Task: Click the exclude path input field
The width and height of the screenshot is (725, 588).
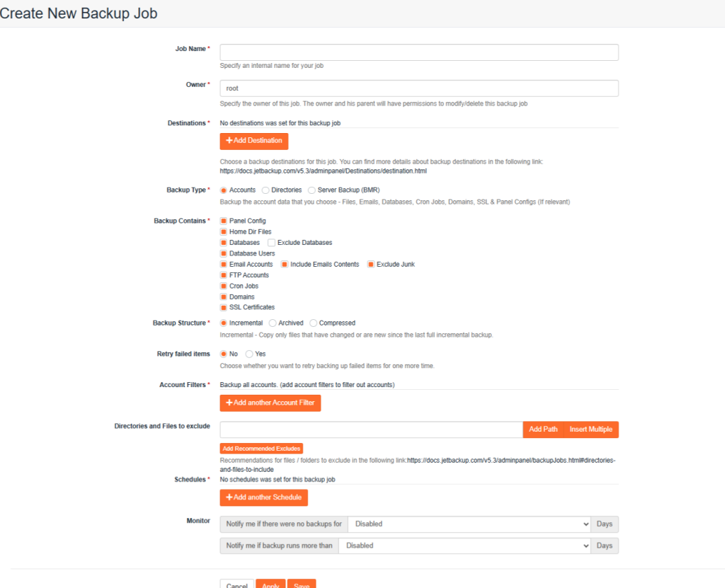Action: coord(371,430)
